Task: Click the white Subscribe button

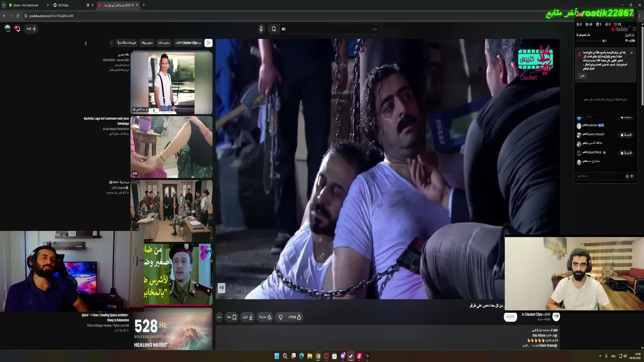Action: tap(511, 317)
